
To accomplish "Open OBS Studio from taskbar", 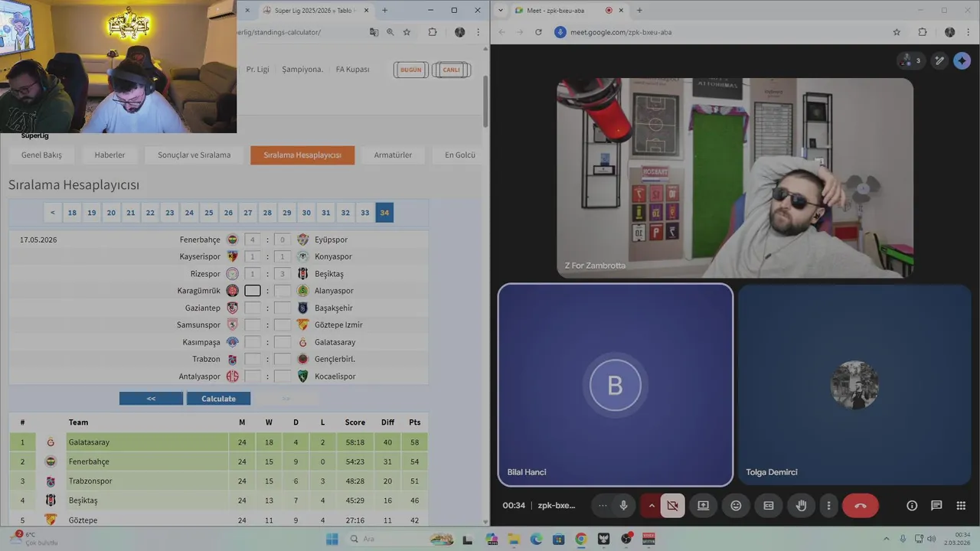I will pyautogui.click(x=626, y=539).
